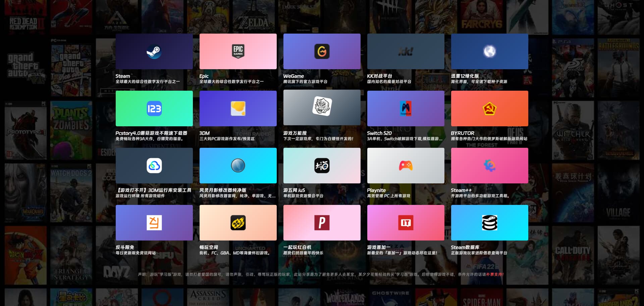This screenshot has height=306, width=644.
Task: Click the KK对战平台 title
Action: point(379,76)
